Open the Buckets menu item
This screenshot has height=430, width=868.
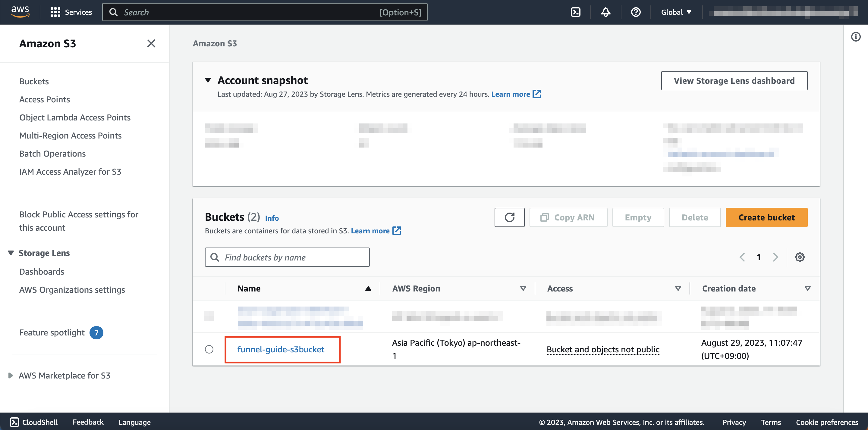(33, 81)
